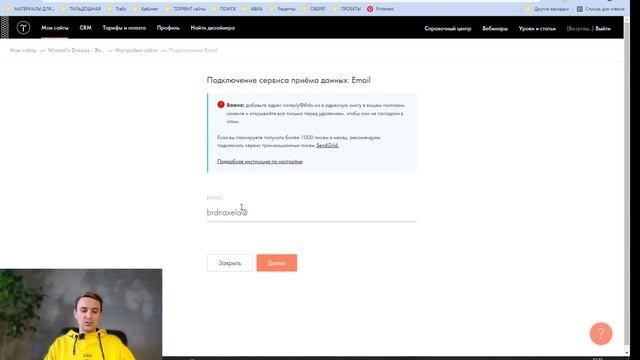640x360 pixels.
Task: Open 'Найти дизайнера' menu item
Action: coord(213,28)
